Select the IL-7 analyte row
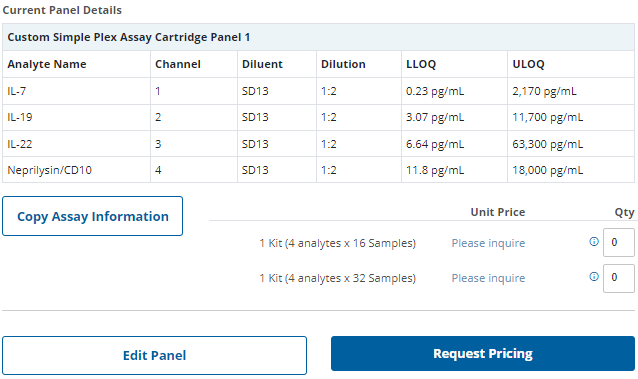 click(318, 91)
